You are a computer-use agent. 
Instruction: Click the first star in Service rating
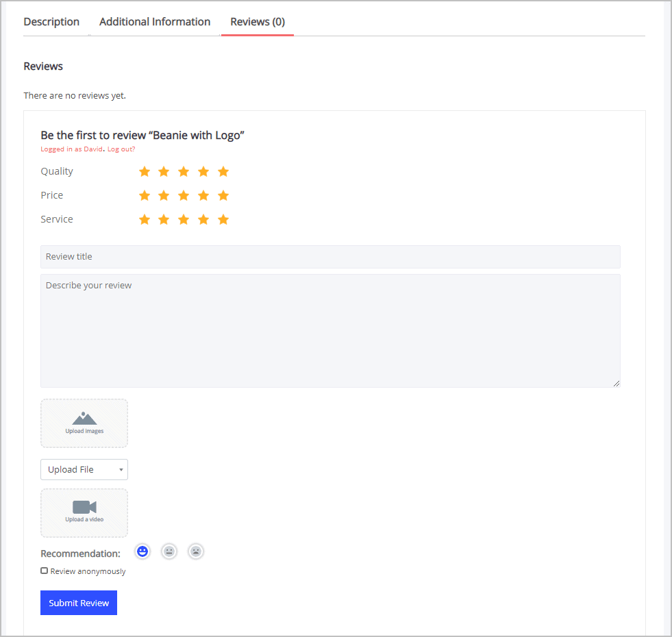tap(144, 219)
